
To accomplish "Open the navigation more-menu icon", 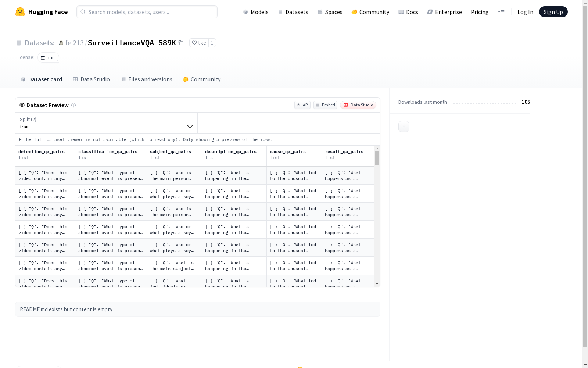I will (501, 12).
